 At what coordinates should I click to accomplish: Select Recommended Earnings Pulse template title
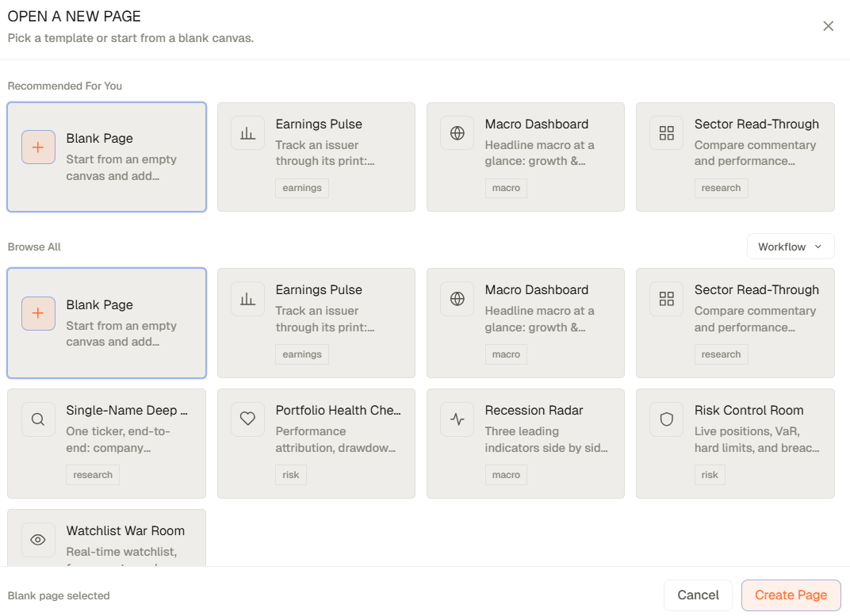319,124
